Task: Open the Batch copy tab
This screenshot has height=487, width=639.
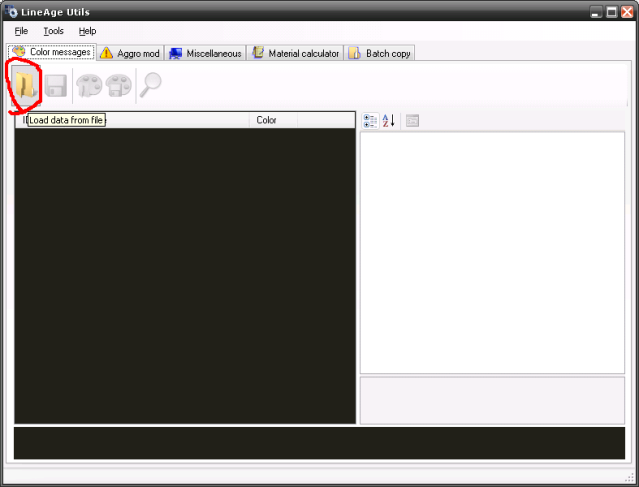Action: pyautogui.click(x=380, y=53)
